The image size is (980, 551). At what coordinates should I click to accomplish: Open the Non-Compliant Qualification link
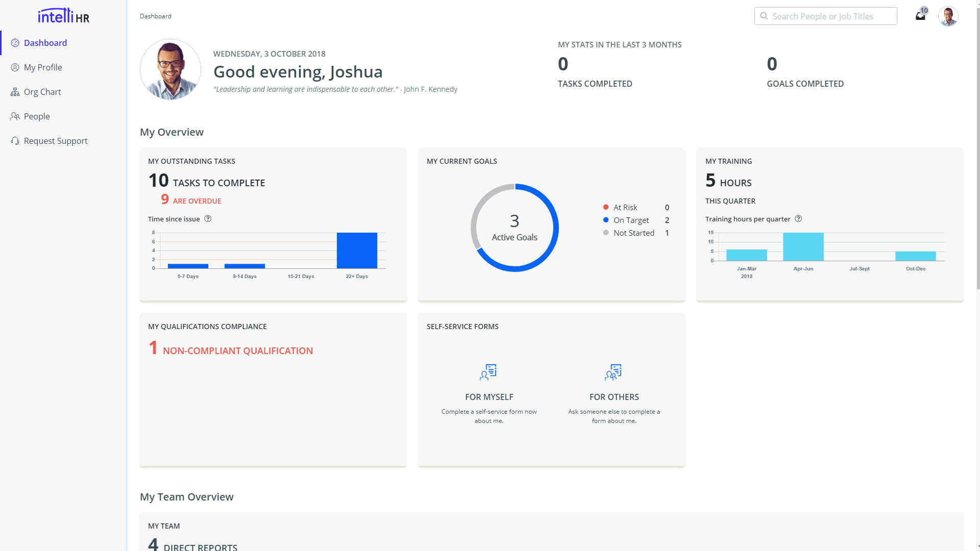click(x=237, y=350)
